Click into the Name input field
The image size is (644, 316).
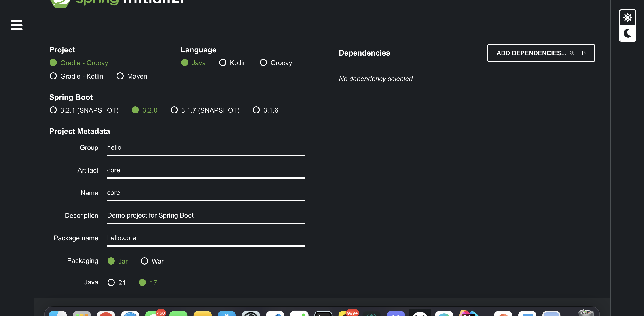point(206,193)
